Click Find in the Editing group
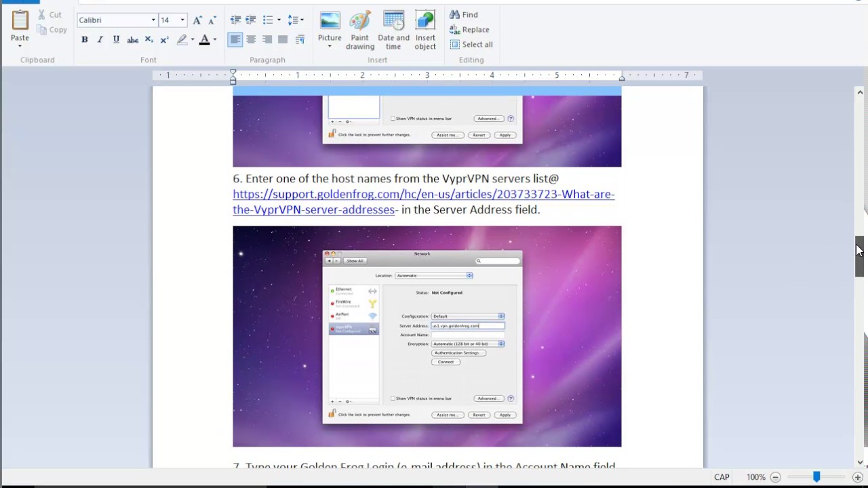 [464, 14]
